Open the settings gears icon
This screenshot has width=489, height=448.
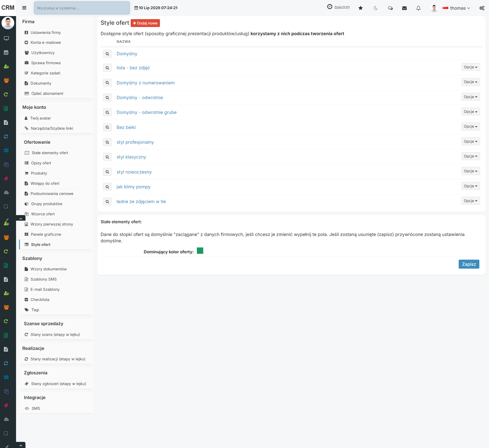[x=482, y=8]
